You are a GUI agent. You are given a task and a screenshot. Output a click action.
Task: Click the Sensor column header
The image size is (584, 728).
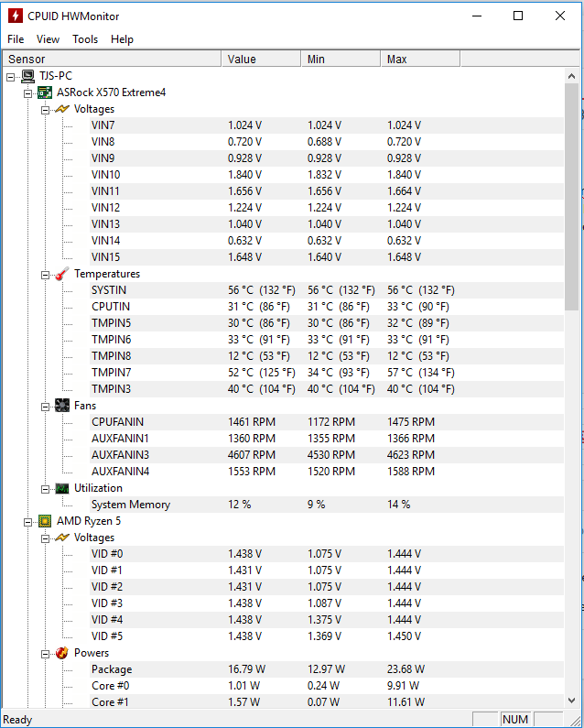112,59
